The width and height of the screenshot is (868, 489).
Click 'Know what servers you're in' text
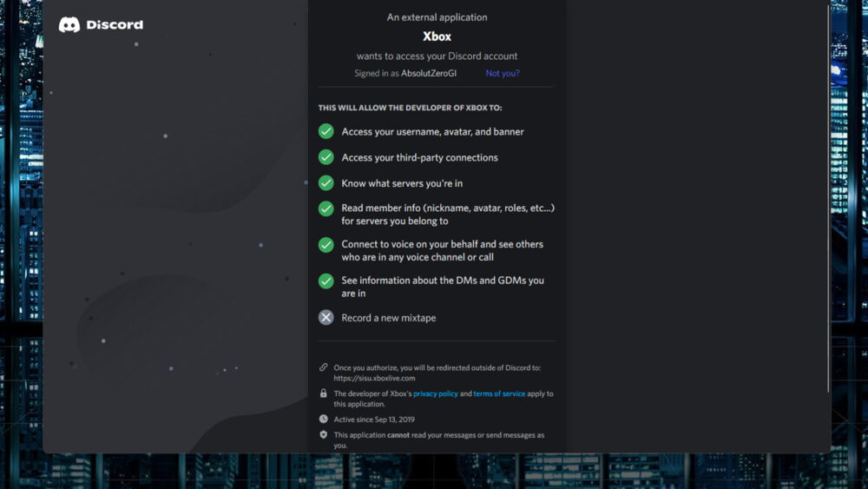pyautogui.click(x=402, y=183)
